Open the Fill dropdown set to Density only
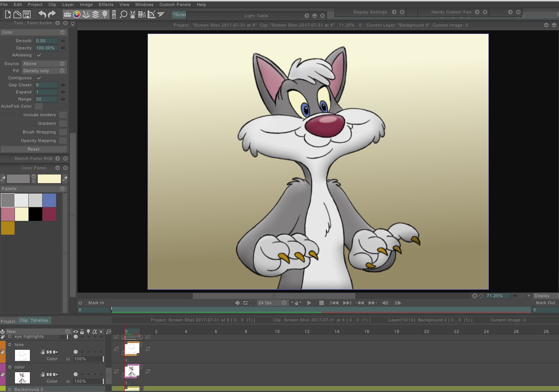559x392 pixels. point(44,71)
